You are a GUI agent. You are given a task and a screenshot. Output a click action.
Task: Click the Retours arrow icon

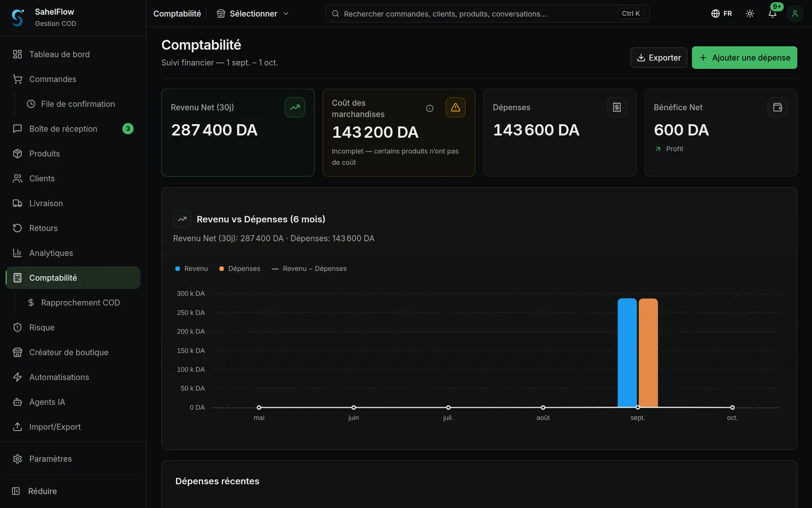(x=17, y=228)
